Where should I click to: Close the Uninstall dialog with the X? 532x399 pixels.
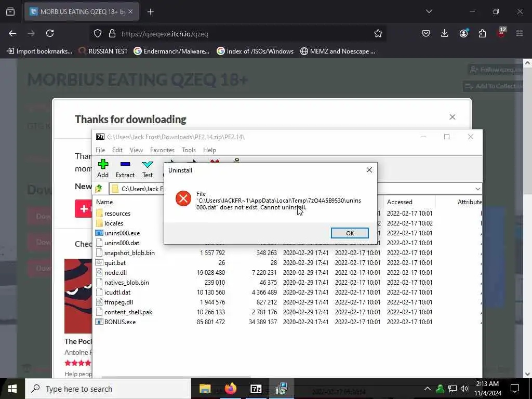click(369, 170)
